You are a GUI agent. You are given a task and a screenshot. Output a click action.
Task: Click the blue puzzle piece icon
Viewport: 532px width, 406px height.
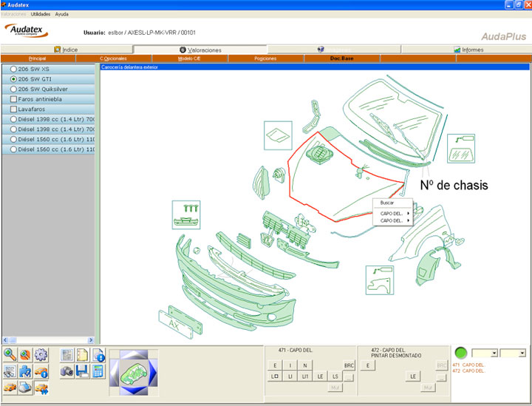(25, 371)
